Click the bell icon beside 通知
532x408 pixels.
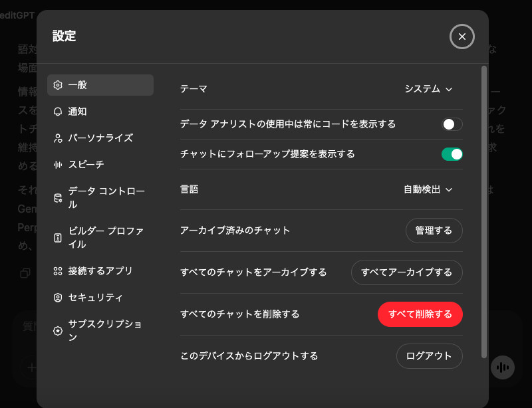[x=58, y=112]
